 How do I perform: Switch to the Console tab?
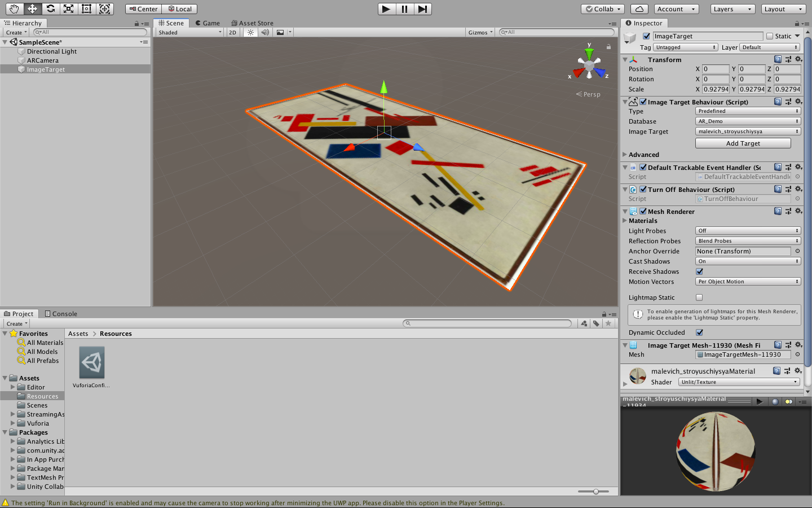pyautogui.click(x=61, y=314)
